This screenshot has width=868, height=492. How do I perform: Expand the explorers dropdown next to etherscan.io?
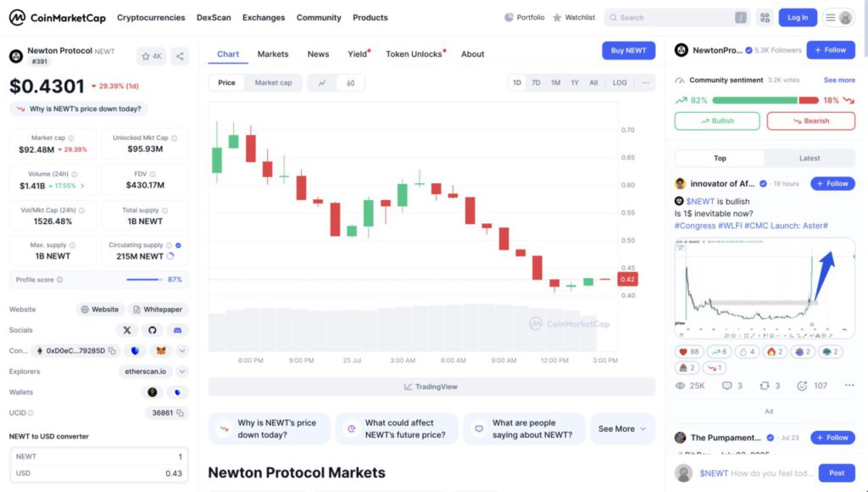coord(182,372)
